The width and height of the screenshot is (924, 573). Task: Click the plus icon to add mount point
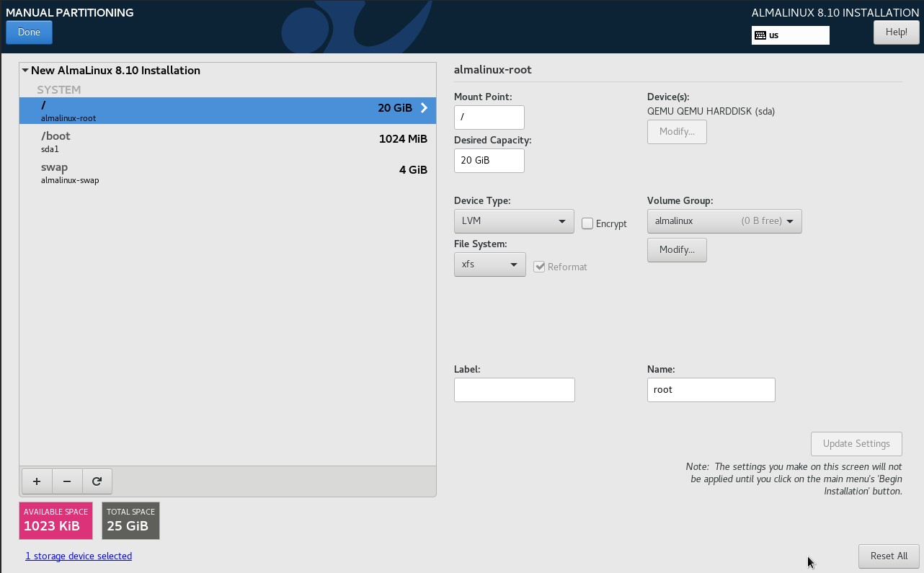click(37, 481)
